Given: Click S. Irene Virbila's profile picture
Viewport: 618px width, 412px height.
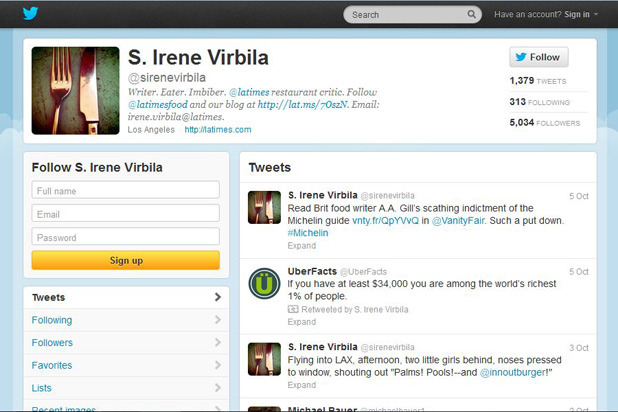Looking at the screenshot, I should (x=75, y=91).
